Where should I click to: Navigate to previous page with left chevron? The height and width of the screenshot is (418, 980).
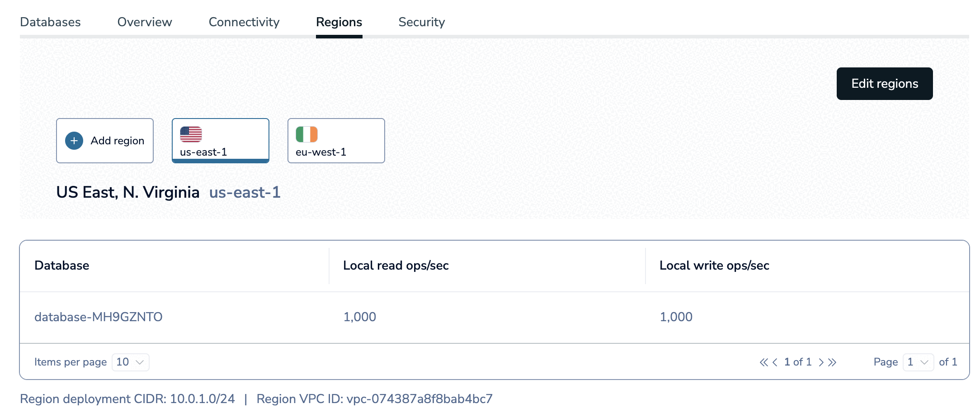pyautogui.click(x=775, y=362)
